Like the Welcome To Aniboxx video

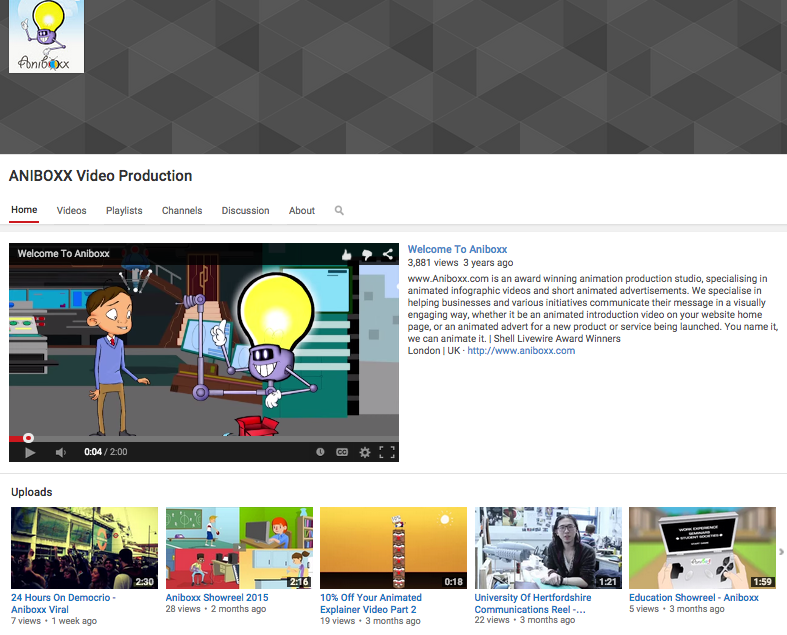click(346, 255)
